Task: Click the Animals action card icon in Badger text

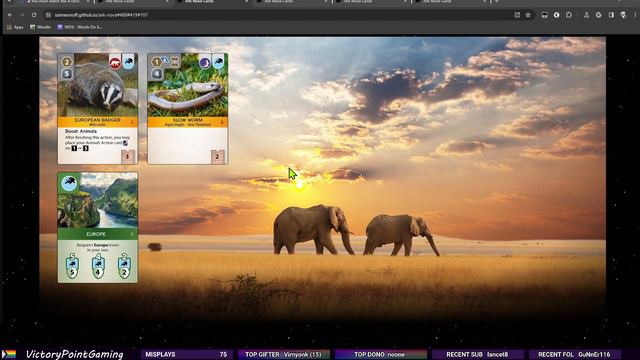Action: 125,143
